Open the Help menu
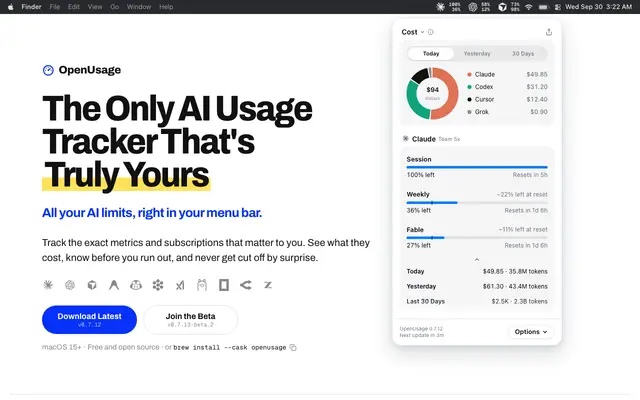This screenshot has height=400, width=640. click(x=166, y=7)
